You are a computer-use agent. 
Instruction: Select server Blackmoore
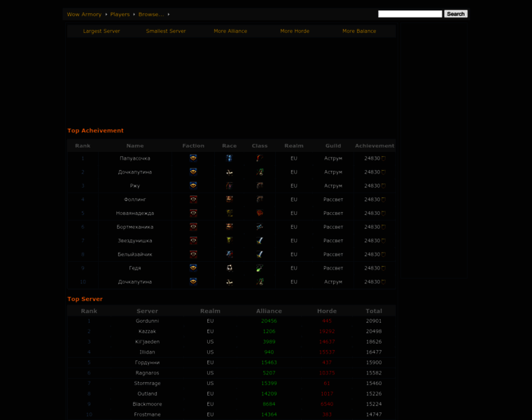tap(147, 404)
